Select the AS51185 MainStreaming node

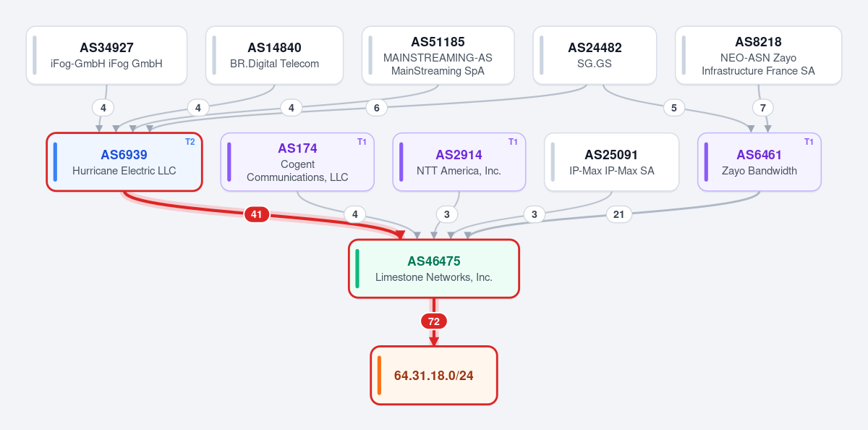(438, 56)
